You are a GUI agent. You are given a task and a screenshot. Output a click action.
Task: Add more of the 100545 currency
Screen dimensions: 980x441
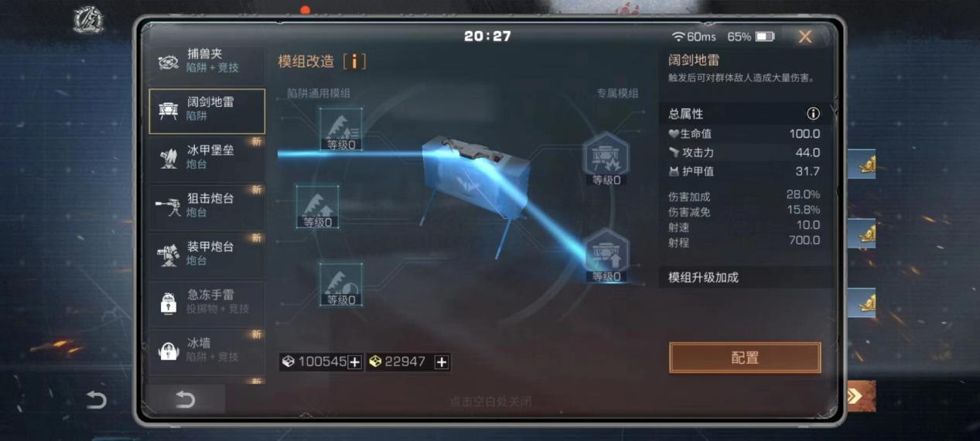(354, 362)
